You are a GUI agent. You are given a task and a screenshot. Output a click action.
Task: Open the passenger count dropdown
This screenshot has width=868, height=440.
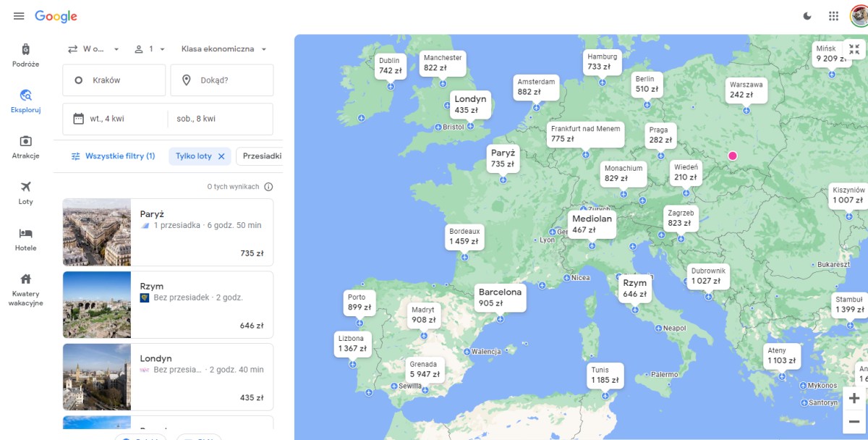click(150, 48)
